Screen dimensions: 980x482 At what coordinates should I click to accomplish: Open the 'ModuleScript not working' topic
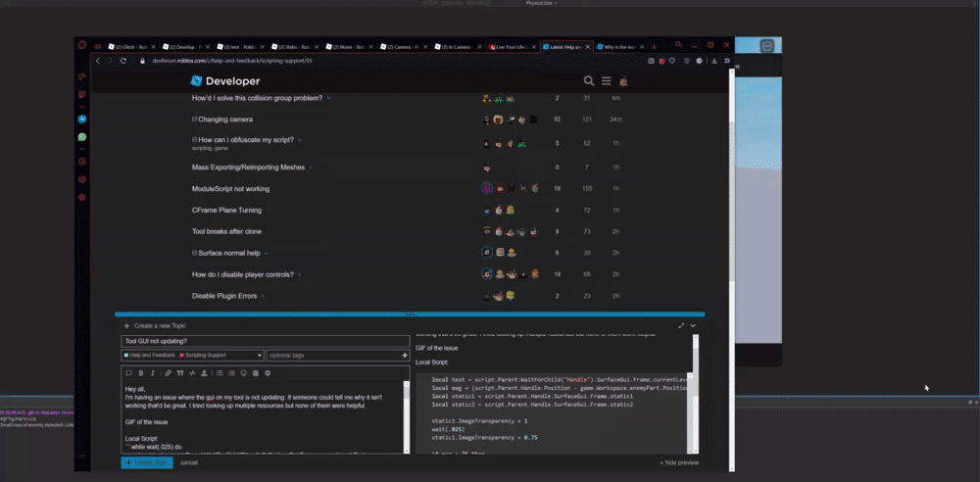pos(230,189)
